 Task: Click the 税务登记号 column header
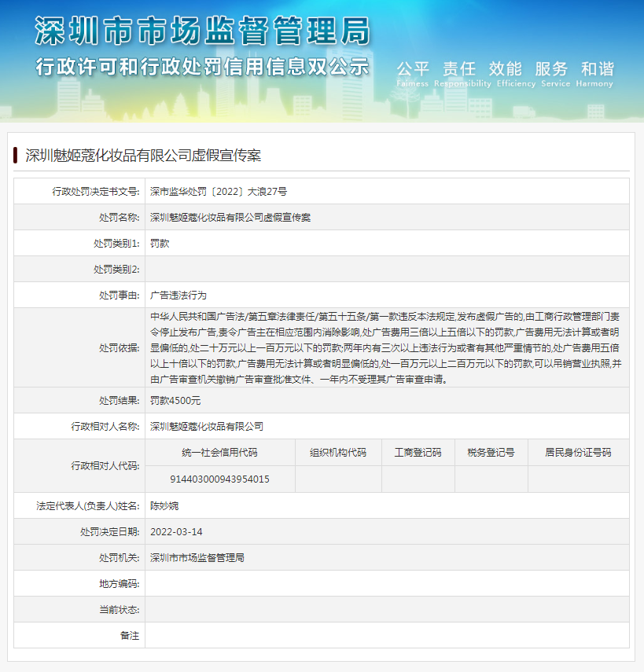click(491, 453)
